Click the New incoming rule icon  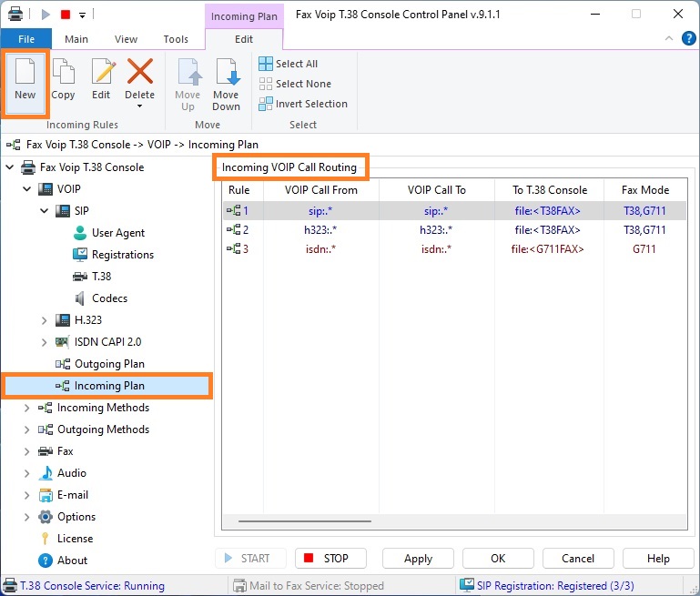pyautogui.click(x=25, y=72)
